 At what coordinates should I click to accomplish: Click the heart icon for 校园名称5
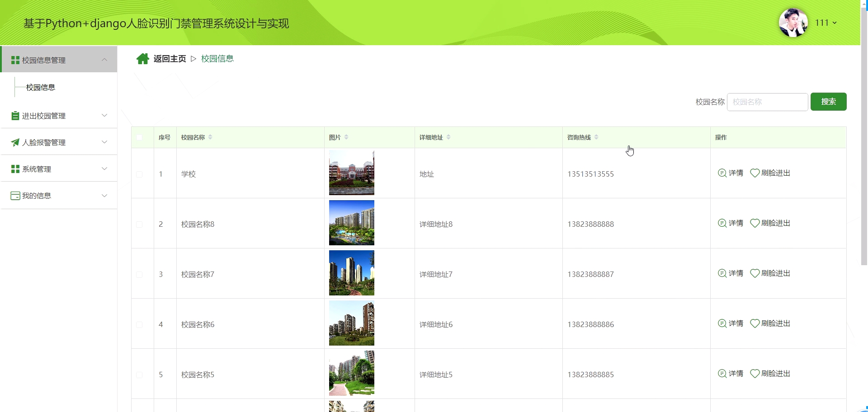click(x=755, y=374)
